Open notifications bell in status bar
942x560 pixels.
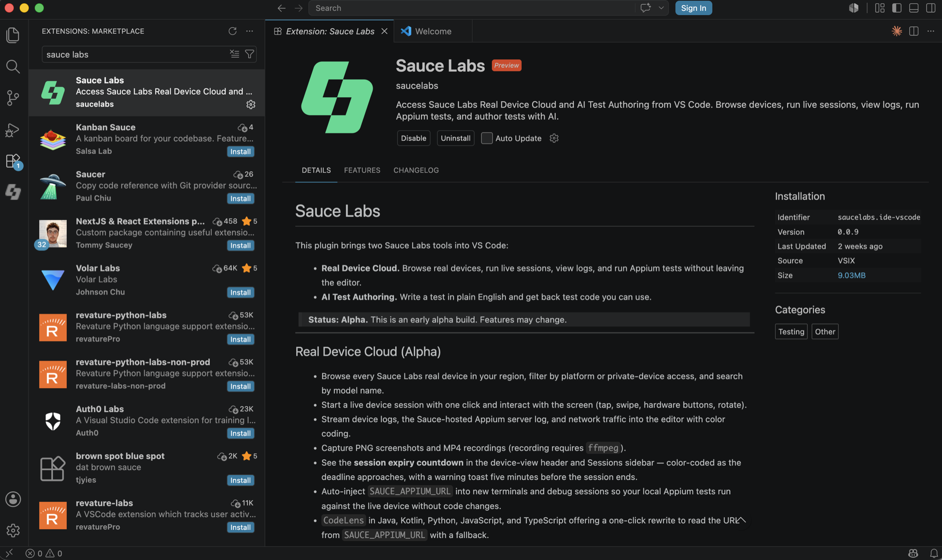tap(934, 553)
